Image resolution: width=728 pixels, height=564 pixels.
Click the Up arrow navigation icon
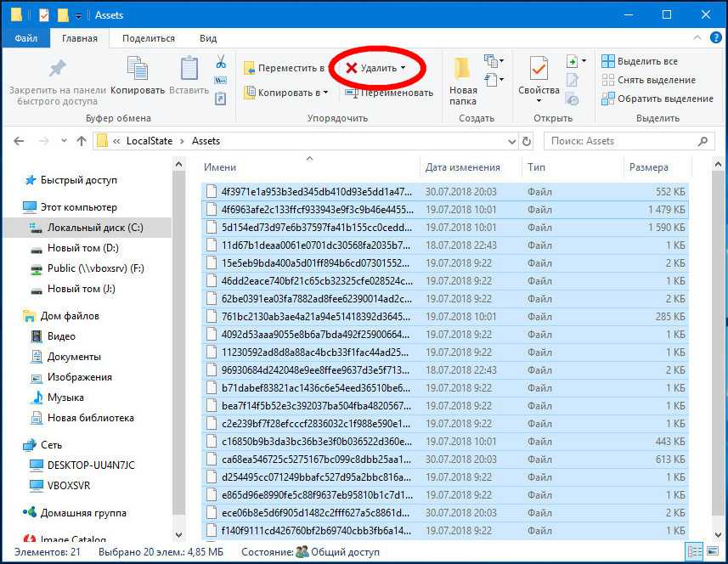[81, 141]
